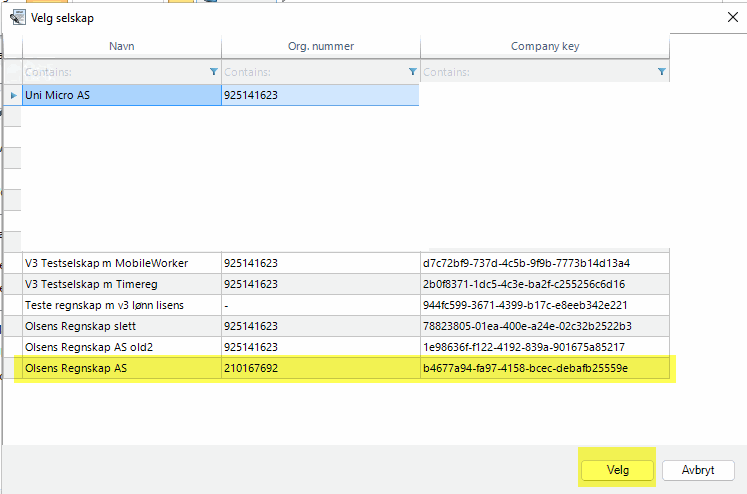Open the Navn column filter funnel icon

[x=213, y=72]
